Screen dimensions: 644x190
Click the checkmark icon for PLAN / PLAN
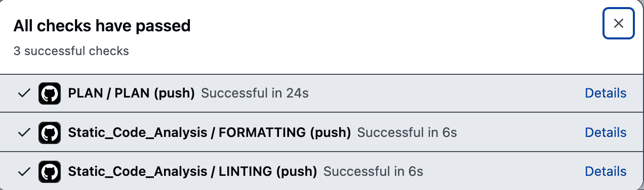23,93
